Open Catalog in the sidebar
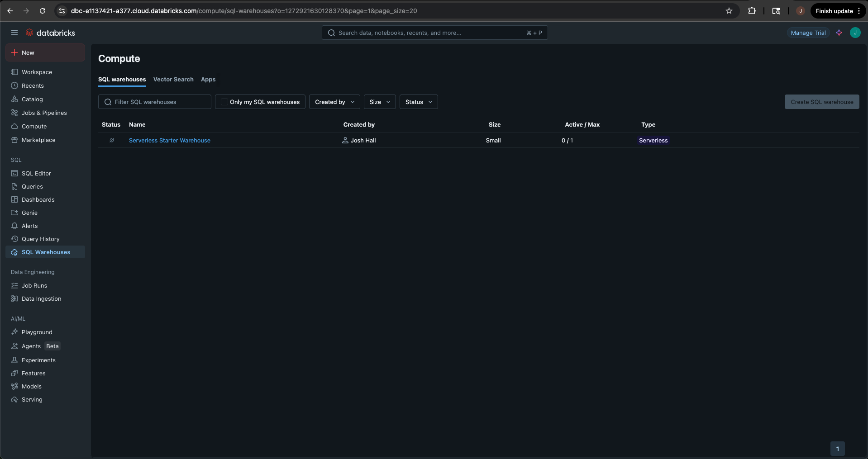Image resolution: width=868 pixels, height=459 pixels. pos(45,99)
